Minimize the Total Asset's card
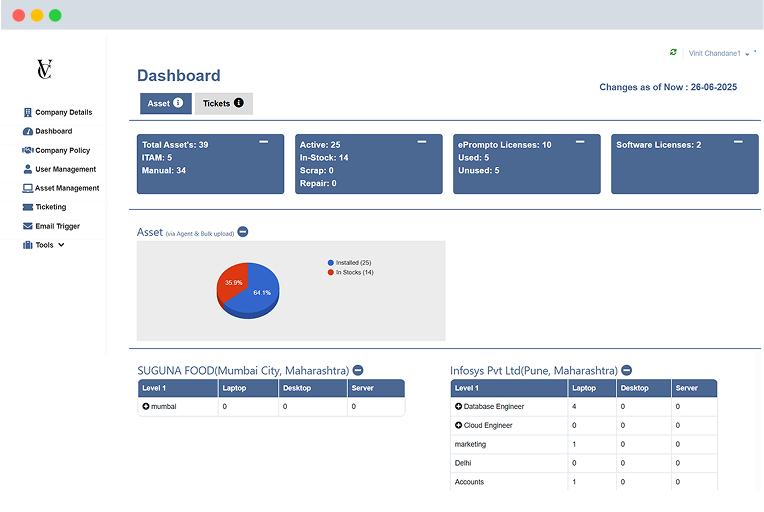The width and height of the screenshot is (764, 512). pos(264,143)
